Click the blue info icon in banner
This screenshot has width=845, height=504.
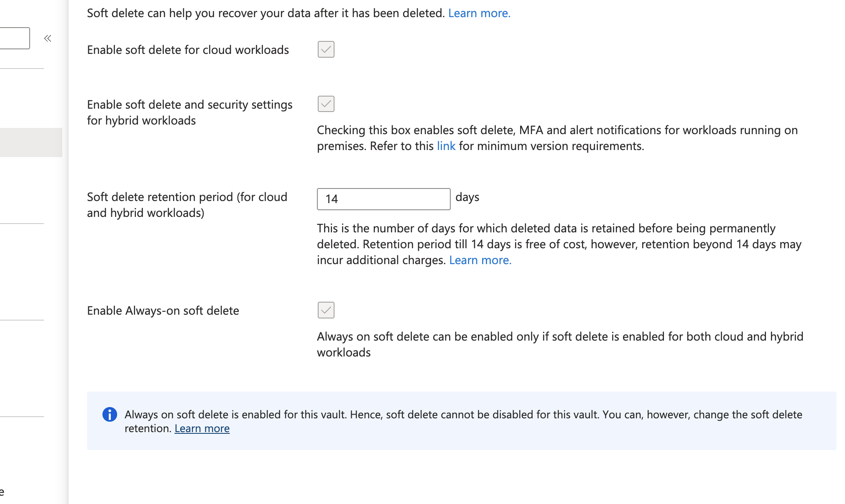tap(110, 414)
